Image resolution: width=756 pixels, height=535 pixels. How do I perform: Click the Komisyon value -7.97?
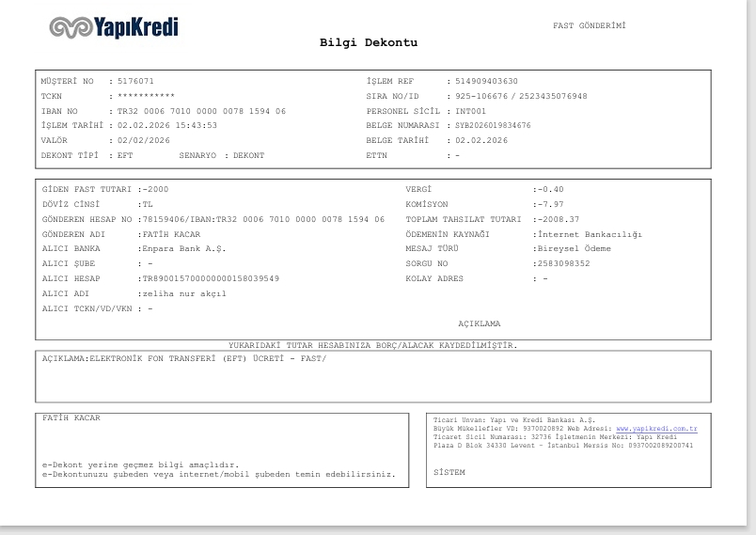point(551,204)
